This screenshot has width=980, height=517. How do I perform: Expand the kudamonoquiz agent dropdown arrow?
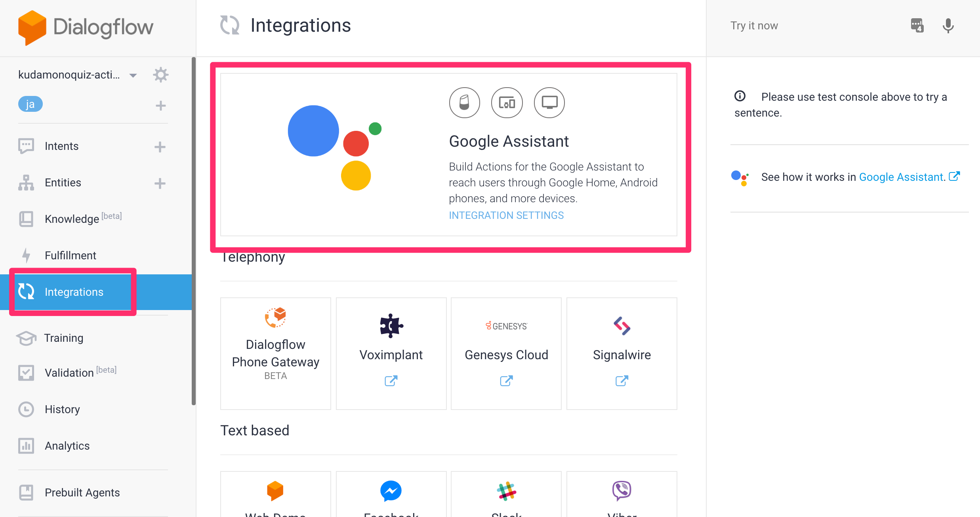(133, 75)
